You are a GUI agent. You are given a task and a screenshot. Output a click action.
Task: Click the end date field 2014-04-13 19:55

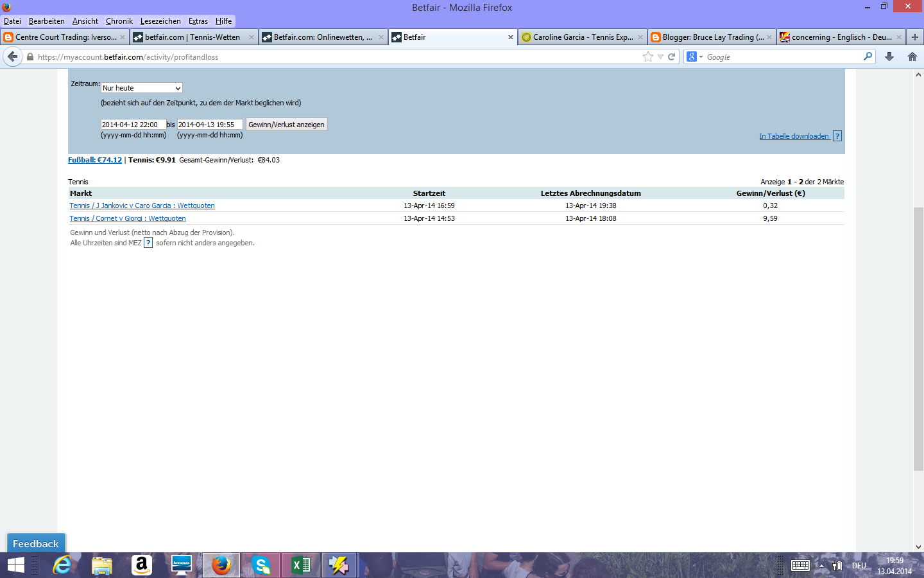click(210, 125)
